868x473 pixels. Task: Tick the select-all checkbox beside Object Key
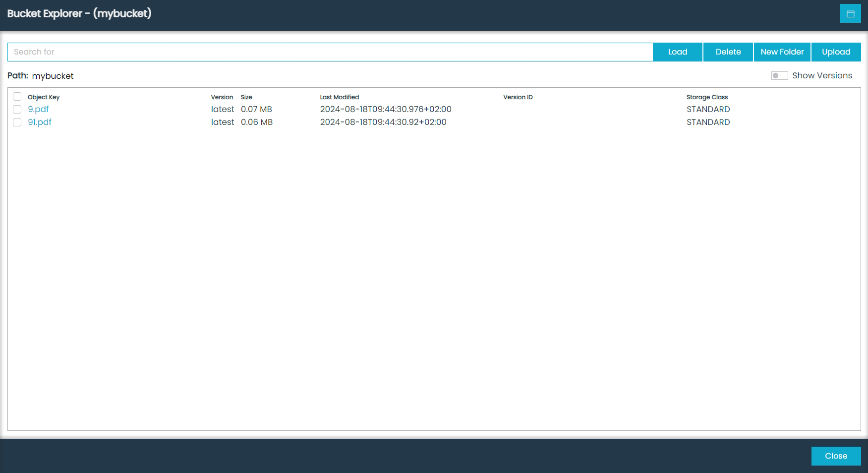click(x=17, y=97)
